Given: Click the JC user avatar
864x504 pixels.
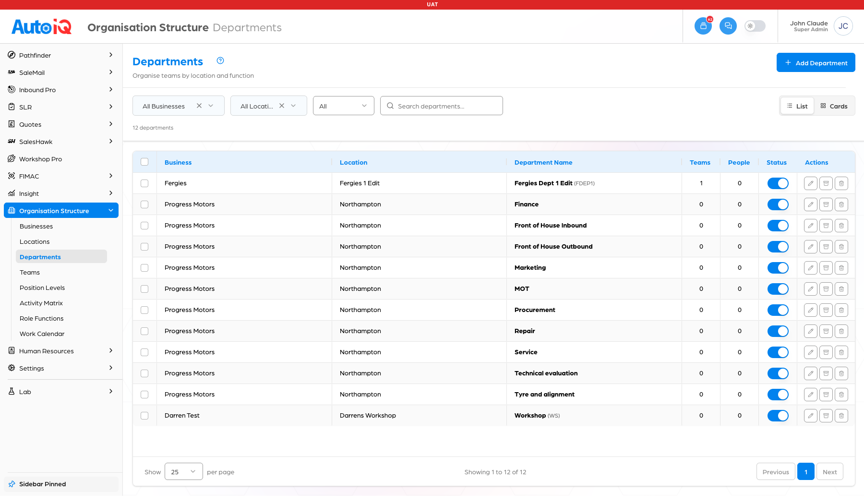Looking at the screenshot, I should point(843,26).
